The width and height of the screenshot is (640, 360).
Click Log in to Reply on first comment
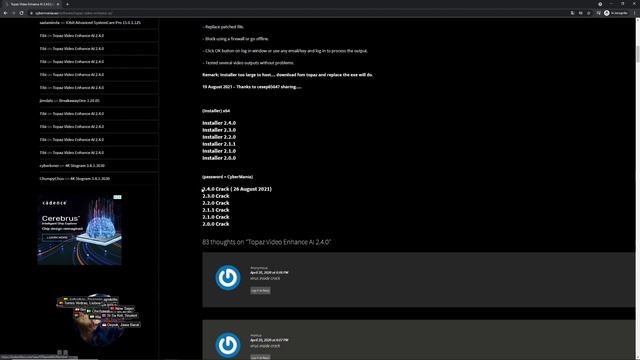coord(260,291)
